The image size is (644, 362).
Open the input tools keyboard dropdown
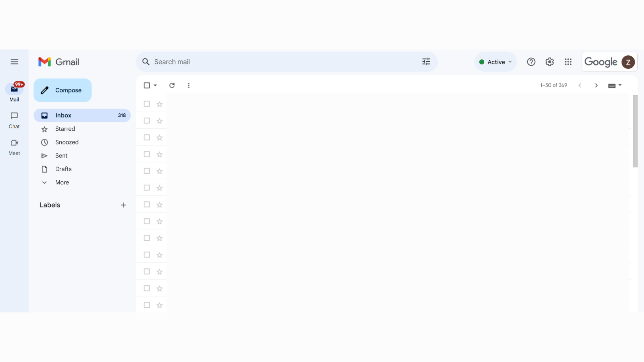pyautogui.click(x=615, y=85)
